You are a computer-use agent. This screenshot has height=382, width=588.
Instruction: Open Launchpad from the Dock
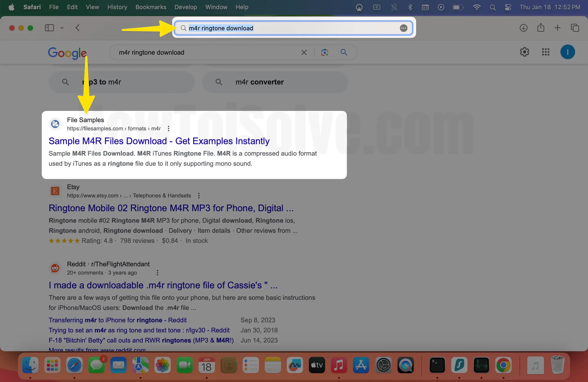pyautogui.click(x=52, y=365)
